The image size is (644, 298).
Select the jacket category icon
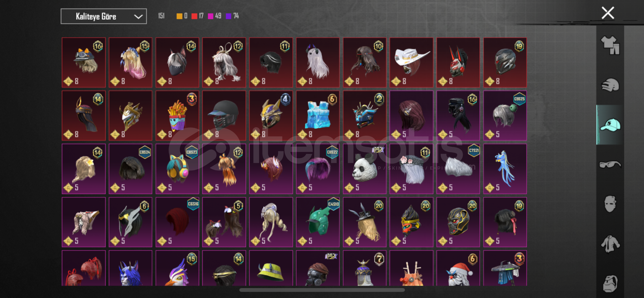pyautogui.click(x=610, y=244)
